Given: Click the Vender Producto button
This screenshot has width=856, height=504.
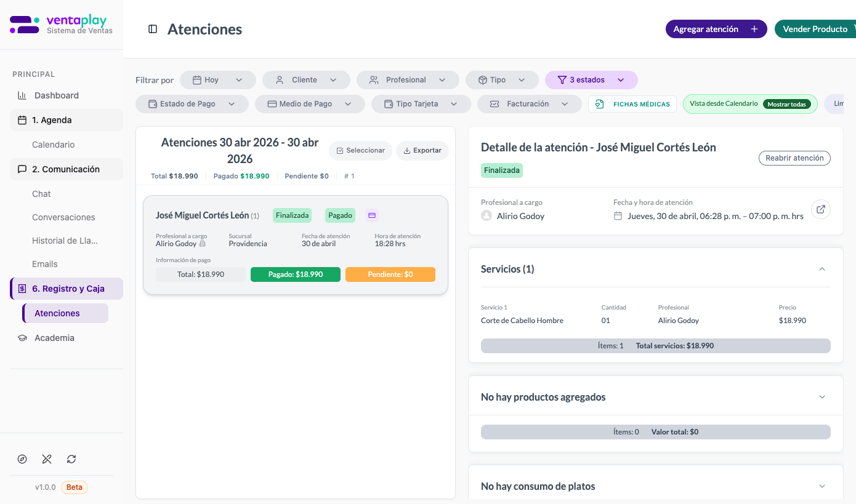Looking at the screenshot, I should 815,29.
